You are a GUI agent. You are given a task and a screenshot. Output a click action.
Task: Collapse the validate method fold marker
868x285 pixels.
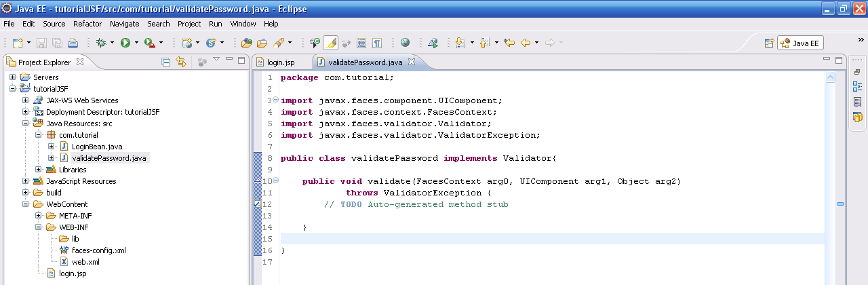click(x=276, y=181)
